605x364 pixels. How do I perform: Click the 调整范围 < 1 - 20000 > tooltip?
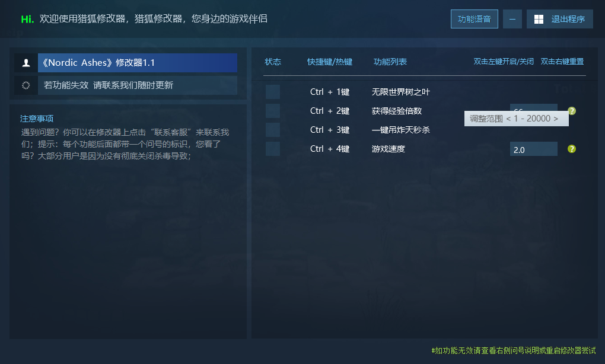[x=516, y=119]
